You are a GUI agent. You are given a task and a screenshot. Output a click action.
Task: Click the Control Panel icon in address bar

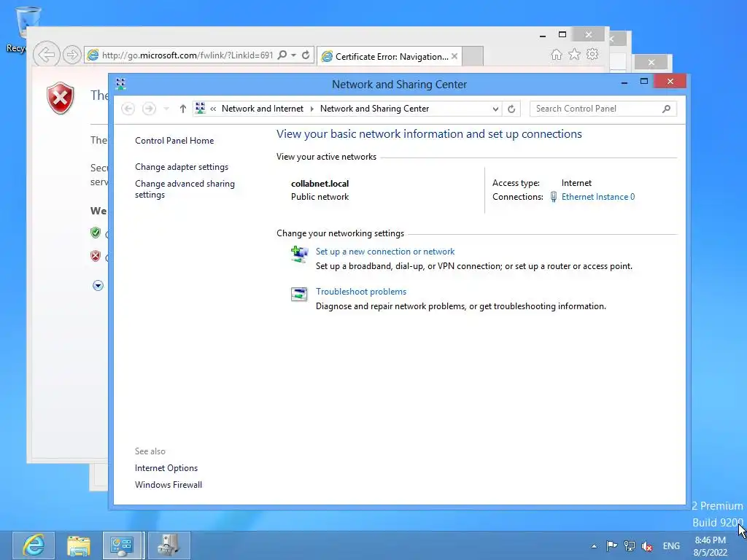201,109
